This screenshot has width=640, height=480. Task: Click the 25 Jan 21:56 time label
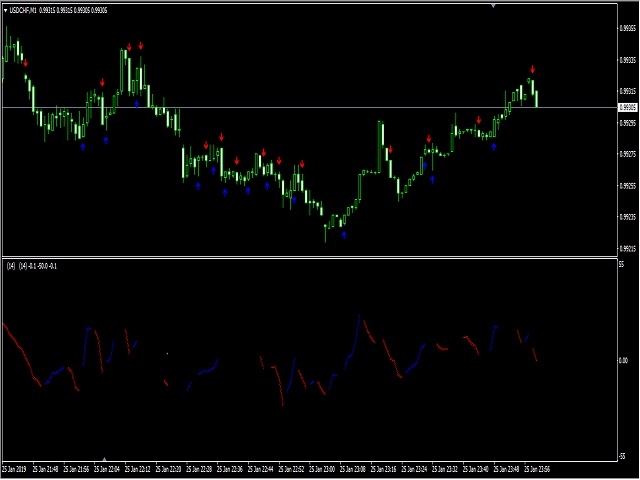(76, 469)
